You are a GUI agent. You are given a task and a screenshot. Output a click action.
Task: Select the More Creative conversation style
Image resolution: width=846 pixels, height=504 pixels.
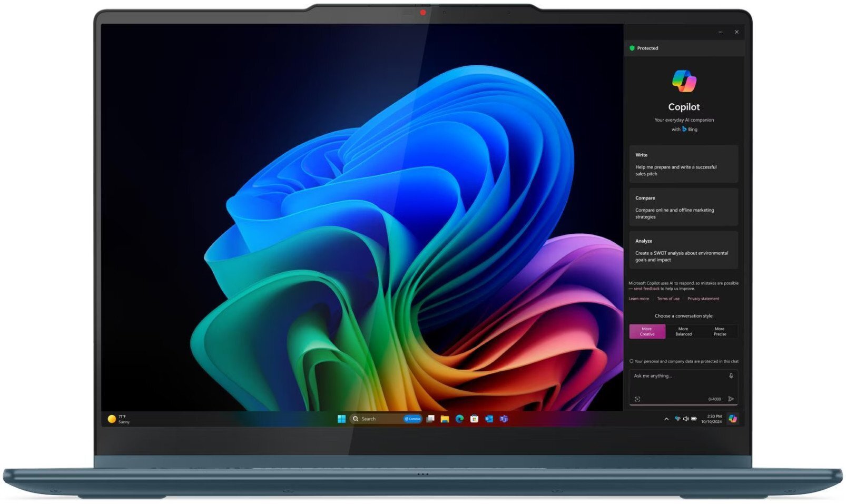647,331
